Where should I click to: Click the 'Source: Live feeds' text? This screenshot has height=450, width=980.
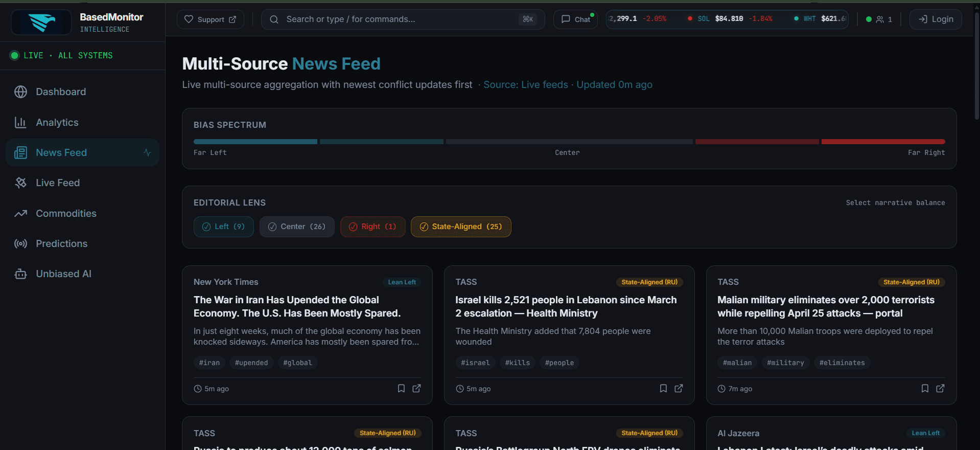tap(526, 85)
